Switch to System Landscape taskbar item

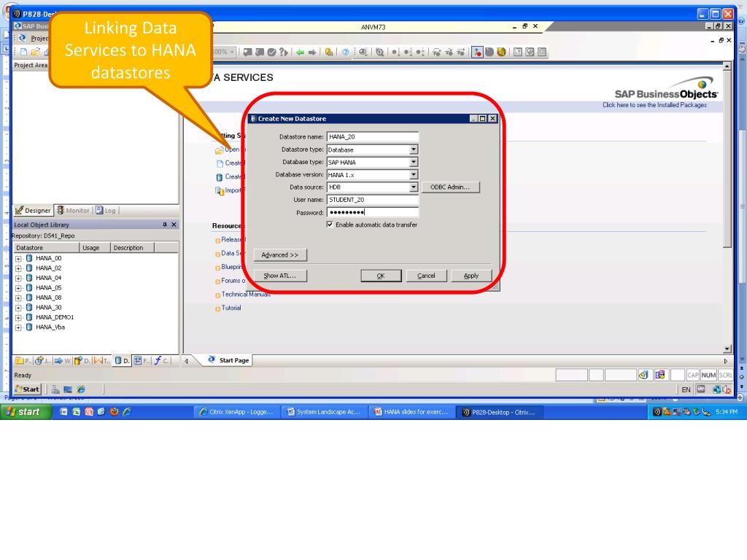tap(324, 412)
